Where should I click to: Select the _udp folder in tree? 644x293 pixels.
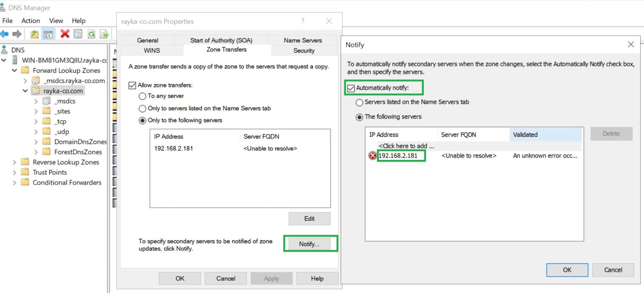(62, 131)
